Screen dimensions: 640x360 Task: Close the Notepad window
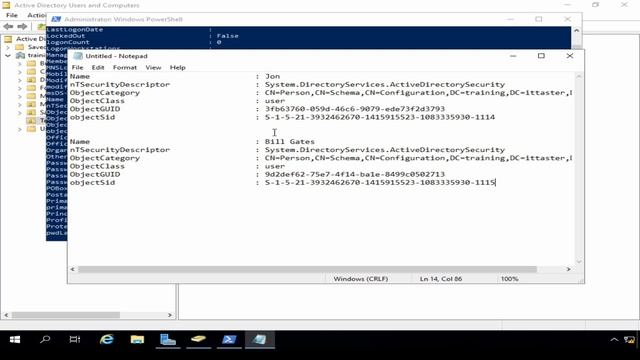coord(570,56)
